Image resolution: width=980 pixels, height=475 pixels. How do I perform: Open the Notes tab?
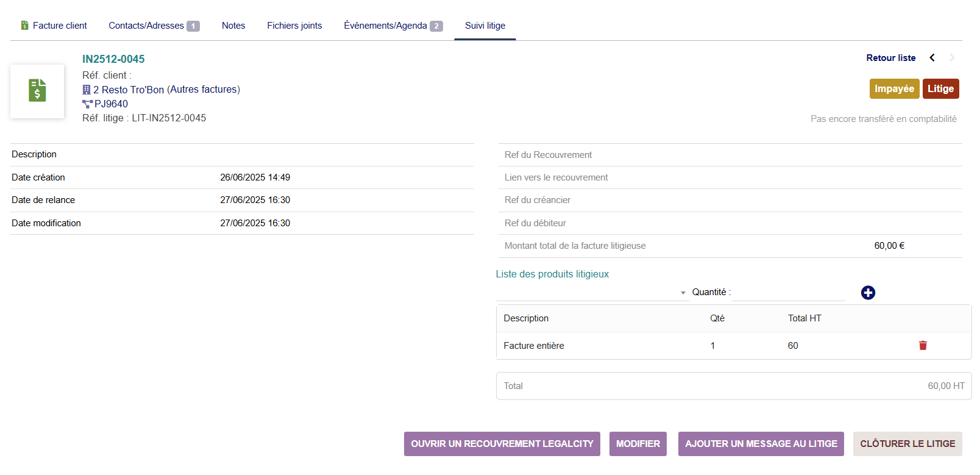pos(233,26)
